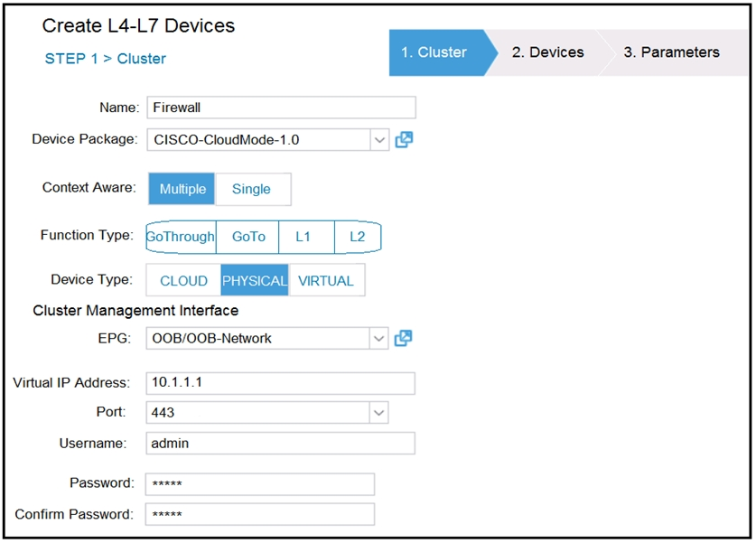Open the EPG external link icon
This screenshot has width=756, height=543.
click(x=404, y=338)
